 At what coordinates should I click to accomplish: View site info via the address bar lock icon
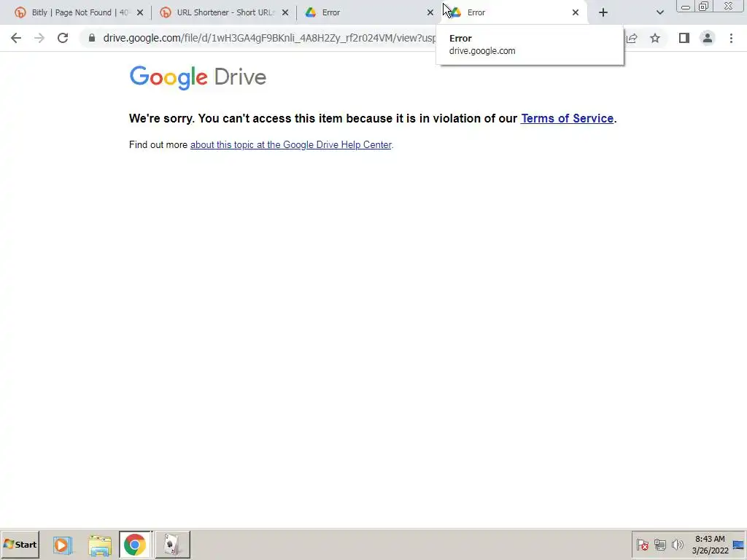pos(92,38)
